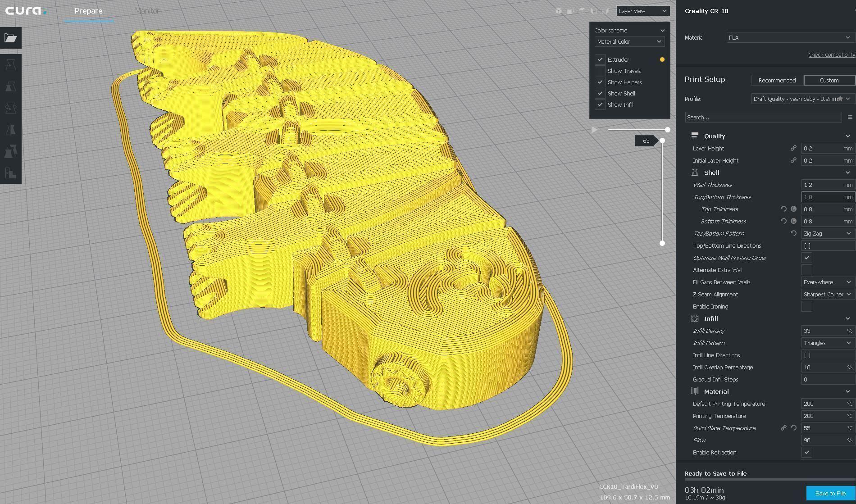Open the PLA material dropdown
The width and height of the screenshot is (856, 504).
(x=790, y=37)
